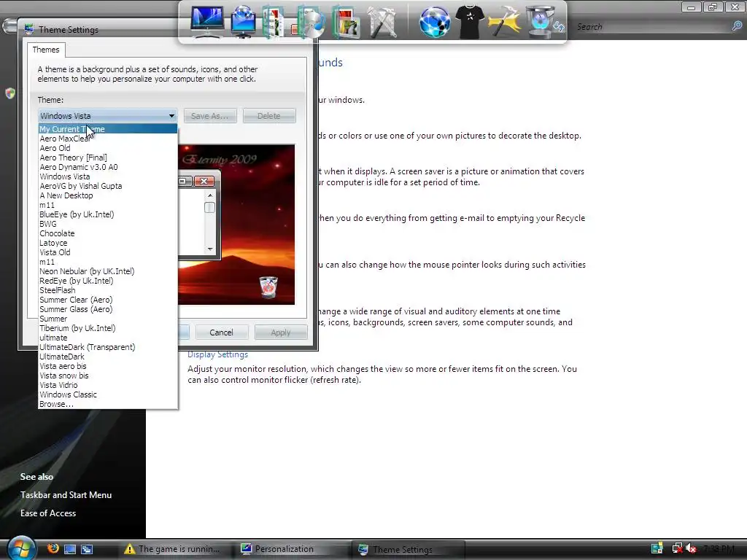747x560 pixels.
Task: Open the Display Settings link
Action: click(217, 354)
